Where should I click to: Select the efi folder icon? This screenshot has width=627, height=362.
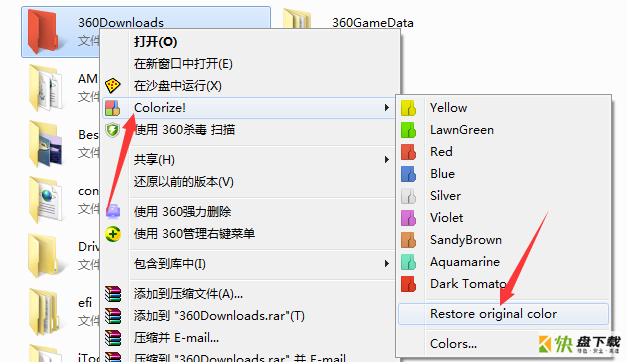(x=44, y=312)
